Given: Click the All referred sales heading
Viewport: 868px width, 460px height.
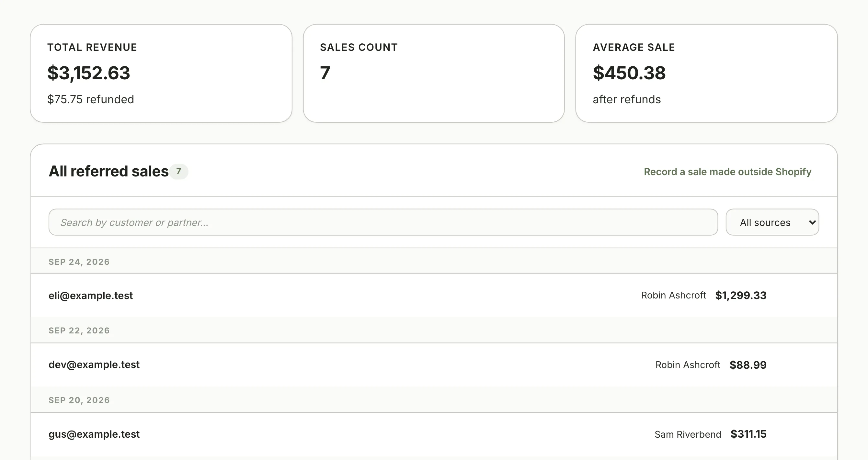Looking at the screenshot, I should (108, 171).
